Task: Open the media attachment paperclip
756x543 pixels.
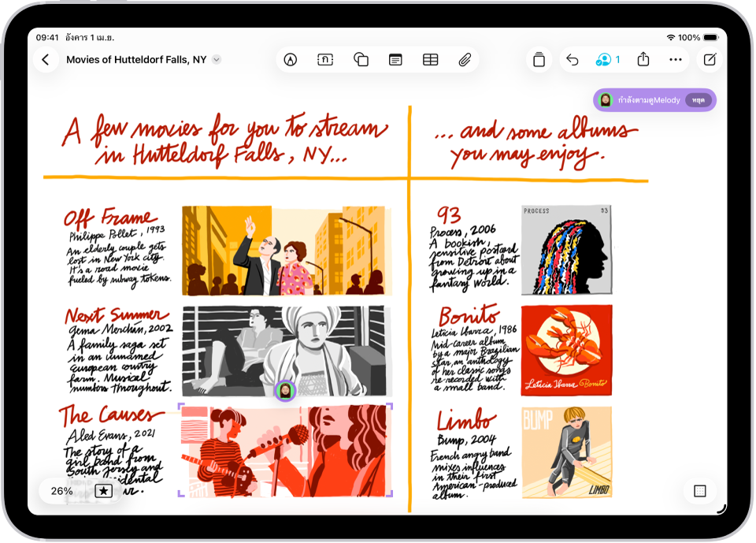Action: tap(465, 59)
